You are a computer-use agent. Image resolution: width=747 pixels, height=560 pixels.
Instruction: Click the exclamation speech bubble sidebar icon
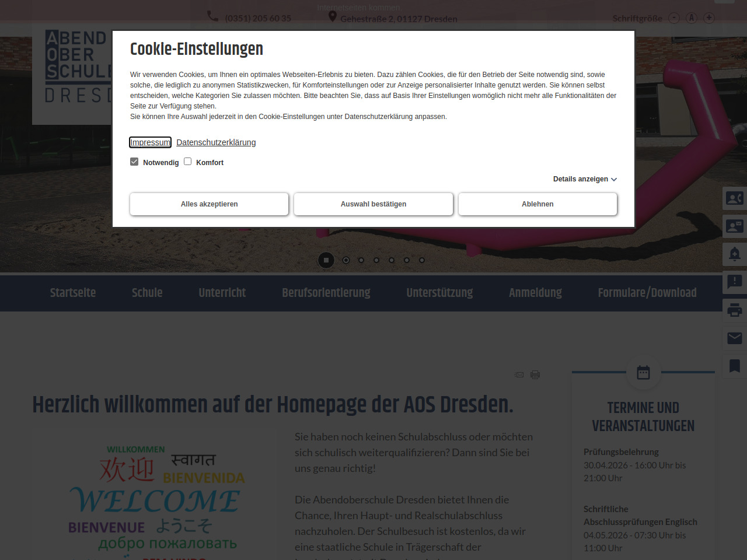pos(734,282)
